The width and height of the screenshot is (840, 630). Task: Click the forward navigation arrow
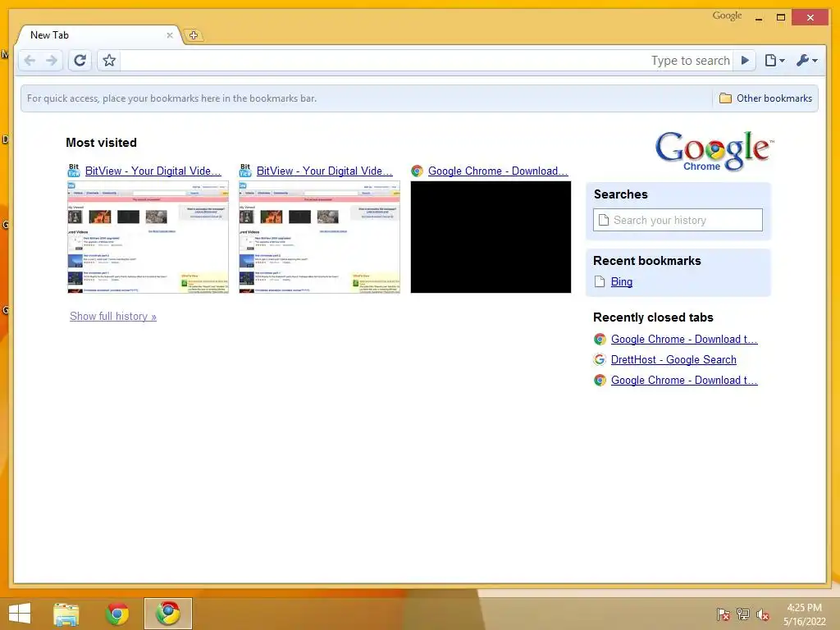52,61
